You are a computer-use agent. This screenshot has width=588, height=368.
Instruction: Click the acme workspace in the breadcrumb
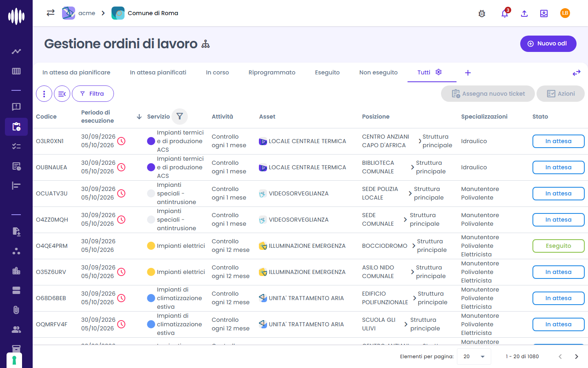tap(79, 13)
